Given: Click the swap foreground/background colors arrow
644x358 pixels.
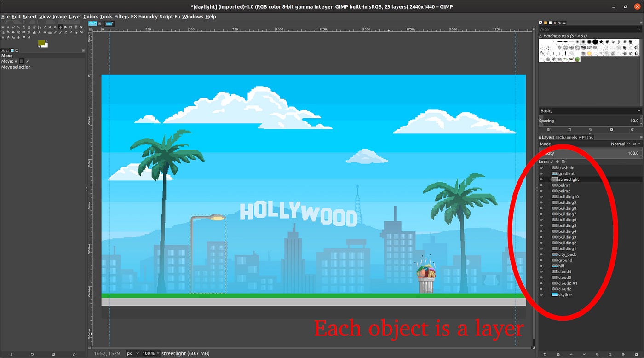Looking at the screenshot, I should 47,42.
